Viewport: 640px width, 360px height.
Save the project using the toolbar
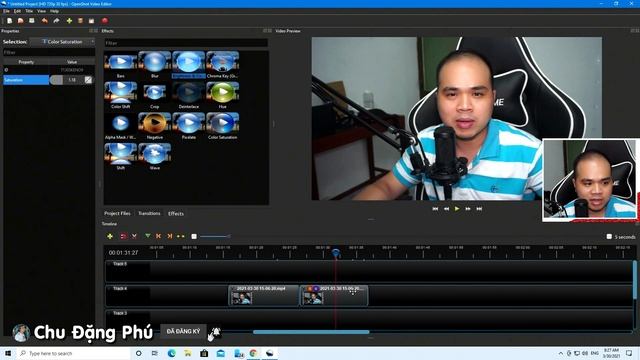pyautogui.click(x=31, y=20)
